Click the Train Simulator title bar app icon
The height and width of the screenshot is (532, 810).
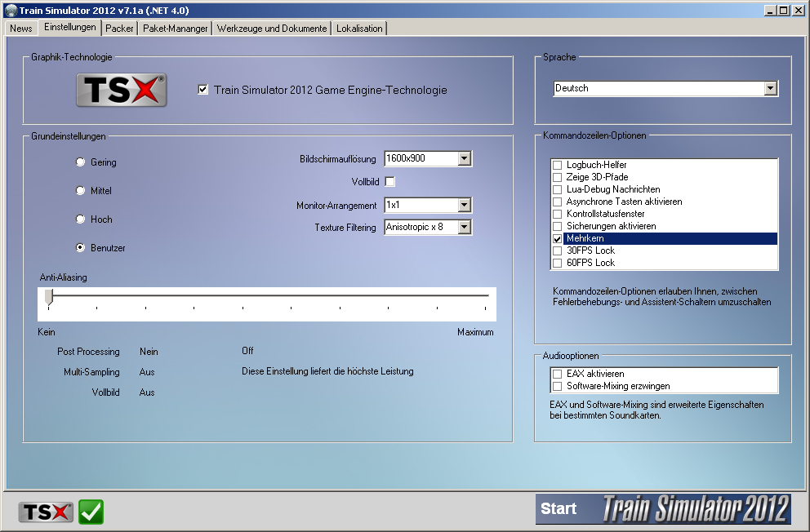click(11, 11)
